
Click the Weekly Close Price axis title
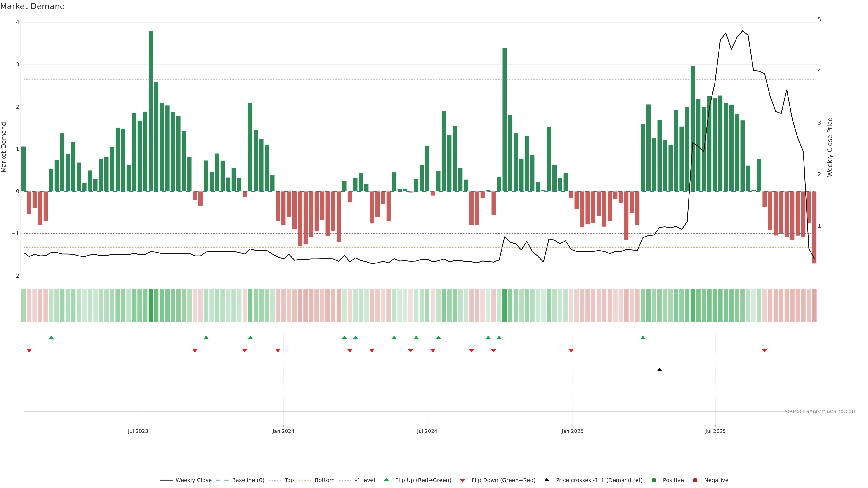830,147
